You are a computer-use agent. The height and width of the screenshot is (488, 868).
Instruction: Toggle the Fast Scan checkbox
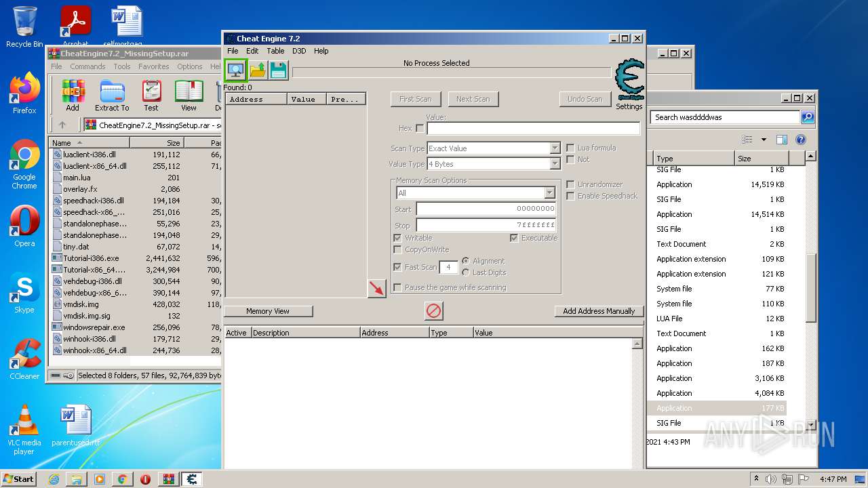coord(397,267)
